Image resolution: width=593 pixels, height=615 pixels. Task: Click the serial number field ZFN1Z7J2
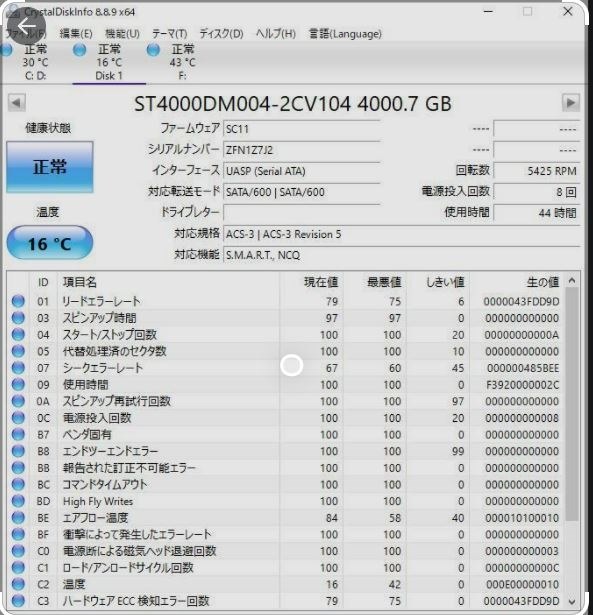coord(301,150)
